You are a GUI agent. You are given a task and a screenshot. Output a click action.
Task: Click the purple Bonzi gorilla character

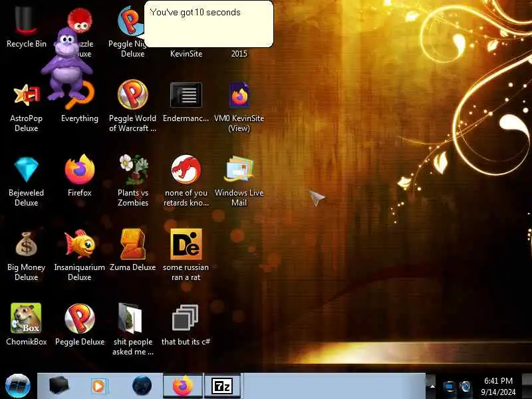(x=66, y=64)
